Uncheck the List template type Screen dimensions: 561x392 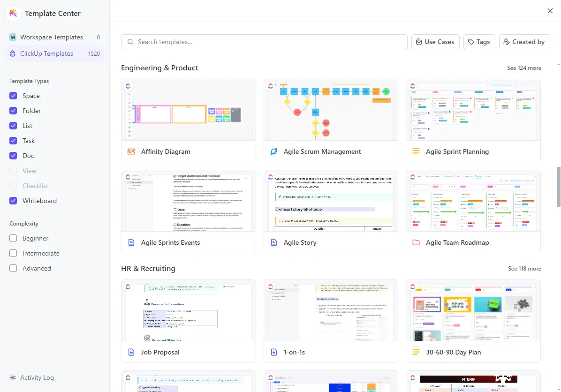13,126
